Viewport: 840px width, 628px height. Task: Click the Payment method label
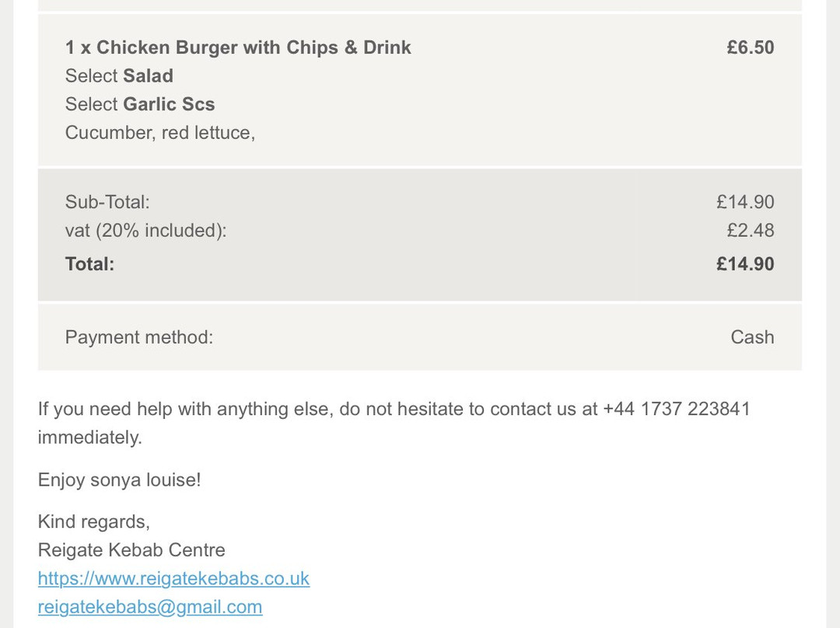pyautogui.click(x=138, y=337)
